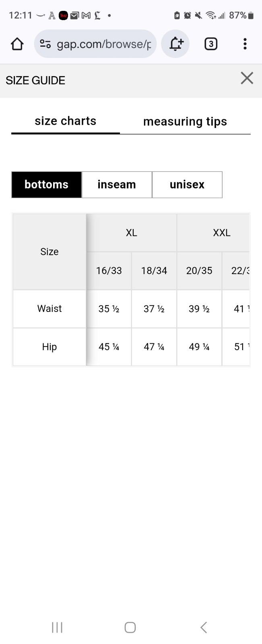The height and width of the screenshot is (644, 262).
Task: Close the Size Guide panel
Action: pos(247,78)
